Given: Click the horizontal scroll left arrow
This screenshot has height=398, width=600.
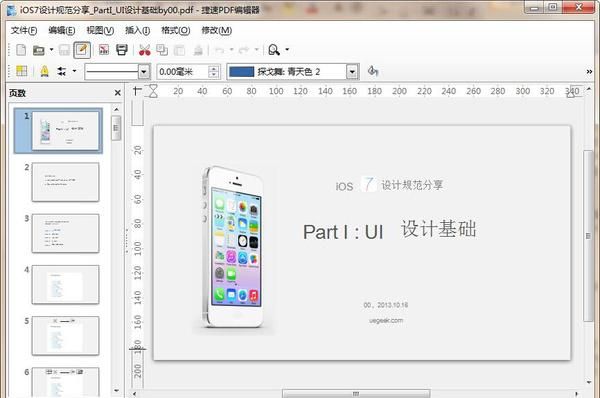Looking at the screenshot, I should [134, 393].
